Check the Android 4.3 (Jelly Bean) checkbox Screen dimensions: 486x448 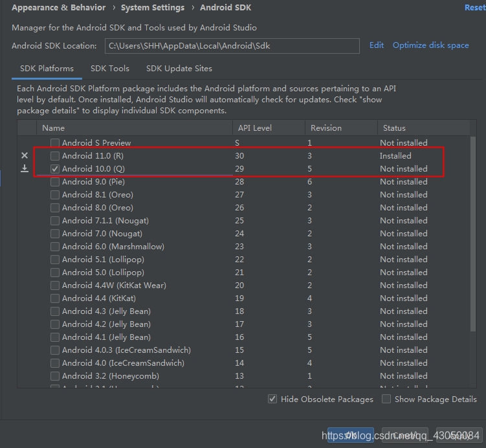click(55, 311)
